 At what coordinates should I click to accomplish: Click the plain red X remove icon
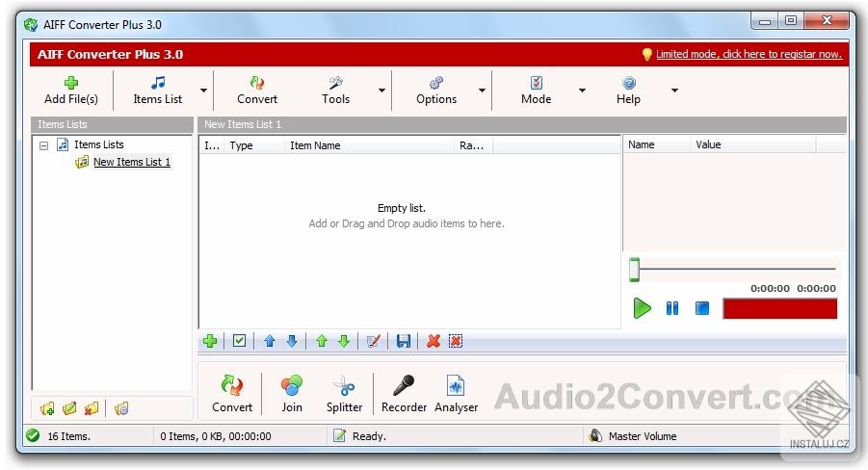click(434, 341)
